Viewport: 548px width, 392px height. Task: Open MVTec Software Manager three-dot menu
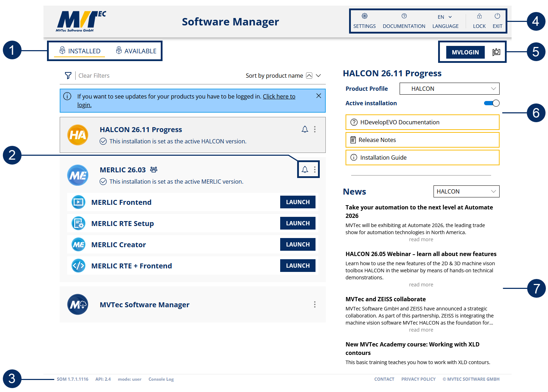(x=314, y=304)
